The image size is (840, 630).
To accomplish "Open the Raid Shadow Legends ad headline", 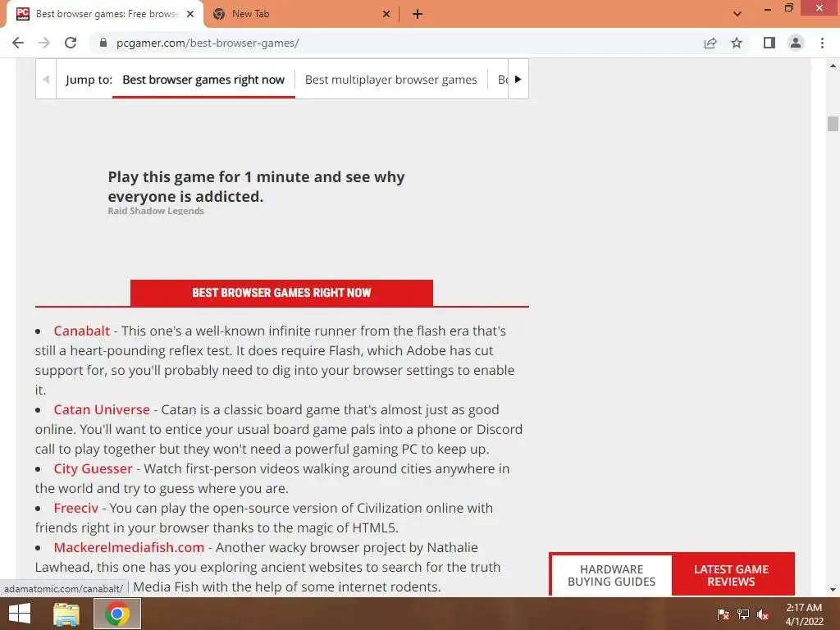I will [256, 186].
